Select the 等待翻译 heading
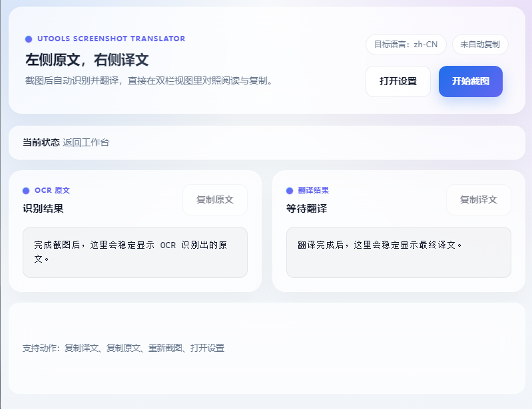 [x=306, y=208]
